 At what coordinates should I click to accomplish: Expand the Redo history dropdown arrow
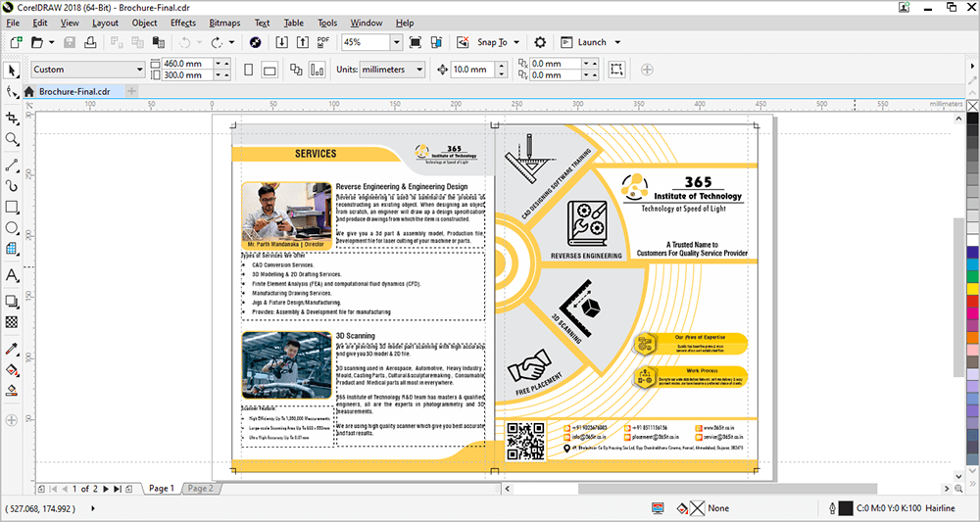coord(231,42)
